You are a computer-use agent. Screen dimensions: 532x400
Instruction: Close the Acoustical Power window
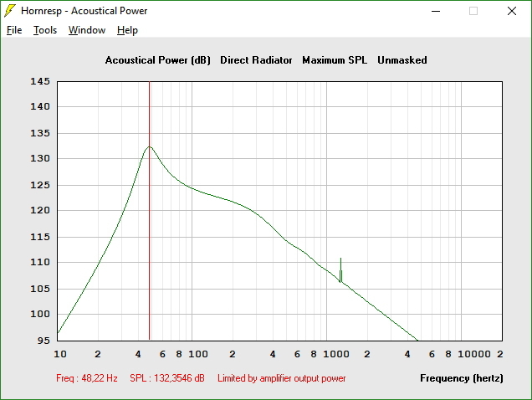click(x=512, y=11)
